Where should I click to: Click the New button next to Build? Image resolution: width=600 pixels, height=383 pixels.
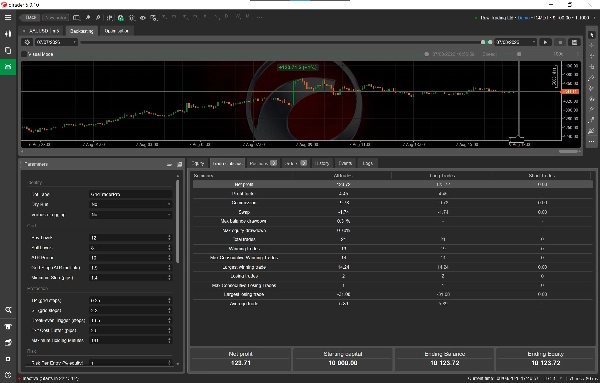[x=55, y=18]
